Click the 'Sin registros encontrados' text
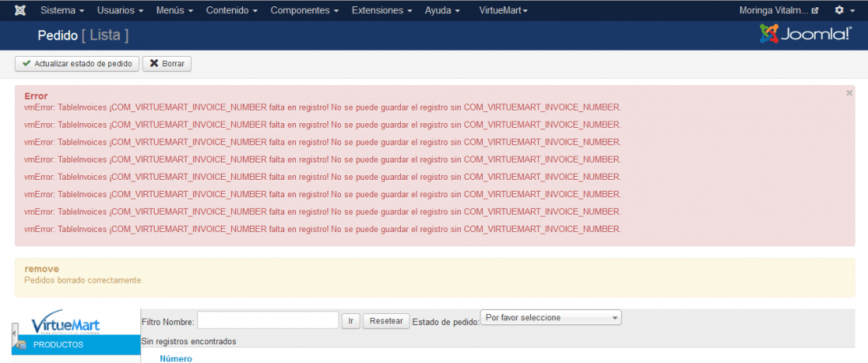This screenshot has height=363, width=868. coord(189,342)
